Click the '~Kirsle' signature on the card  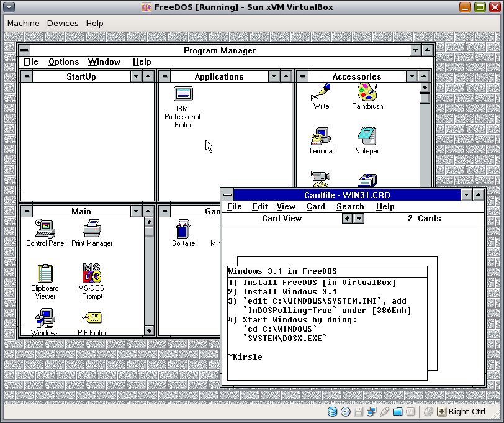pyautogui.click(x=245, y=357)
